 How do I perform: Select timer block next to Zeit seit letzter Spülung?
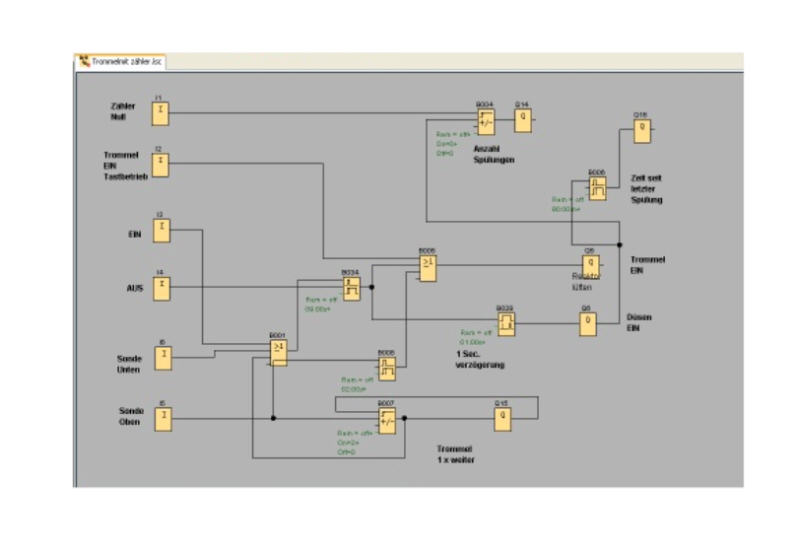click(597, 188)
